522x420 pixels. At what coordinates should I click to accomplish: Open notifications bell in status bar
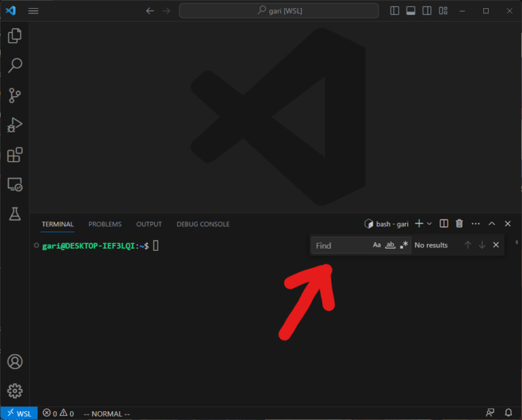click(508, 413)
